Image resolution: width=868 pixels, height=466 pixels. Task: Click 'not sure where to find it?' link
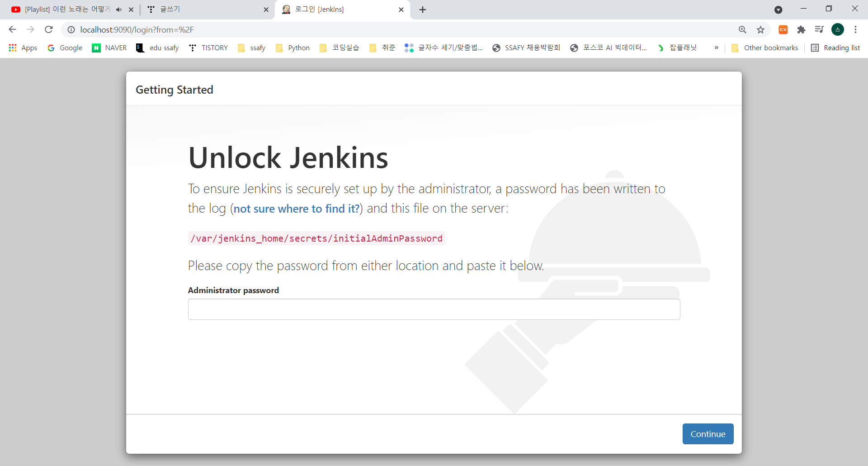[x=297, y=209]
